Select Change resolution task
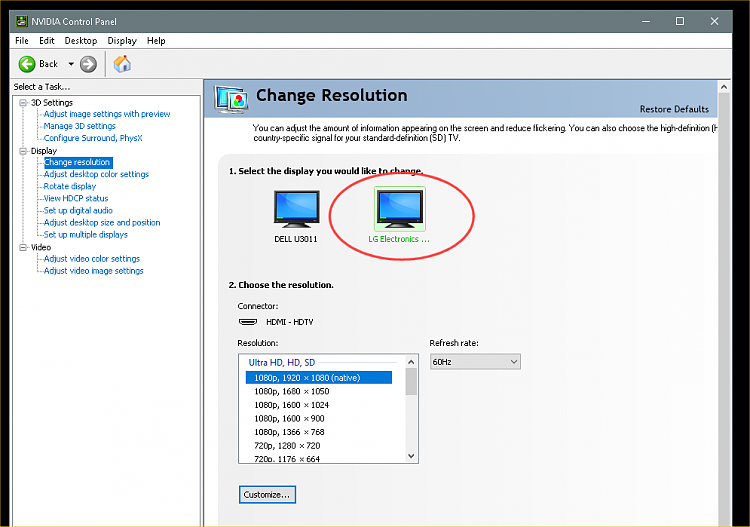750x527 pixels. click(x=77, y=162)
